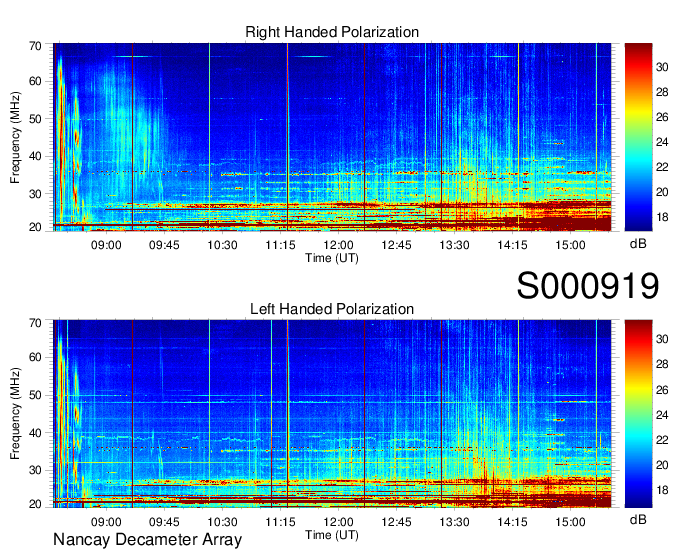Click the 14:15 tick under left-handed plot
The height and width of the screenshot is (552, 680).
click(513, 522)
